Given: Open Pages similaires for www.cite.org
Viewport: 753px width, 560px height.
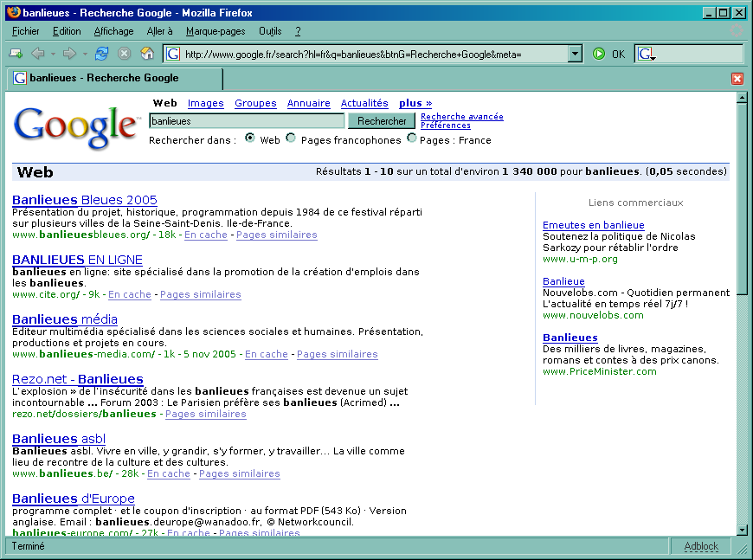Looking at the screenshot, I should 201,294.
